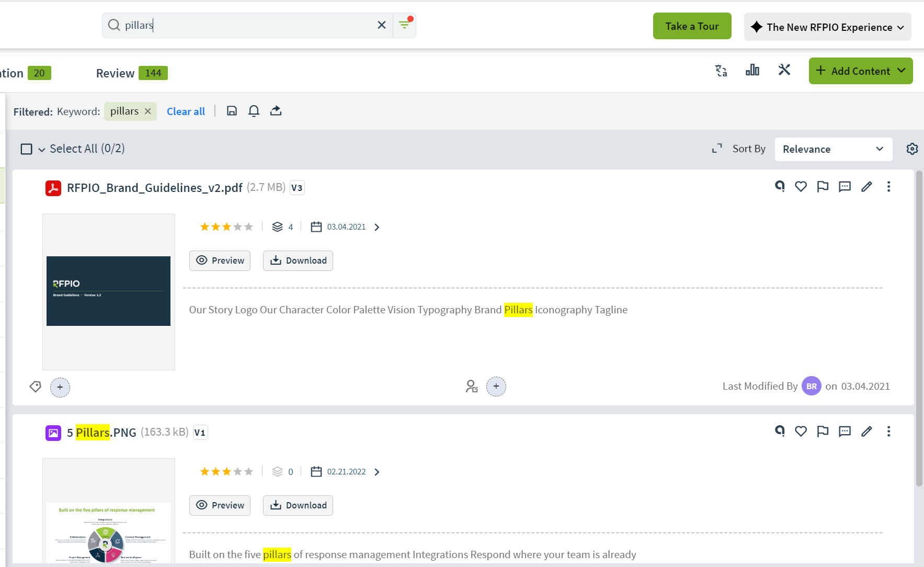The height and width of the screenshot is (567, 924).
Task: Add a tag with the plus button
Action: click(60, 387)
